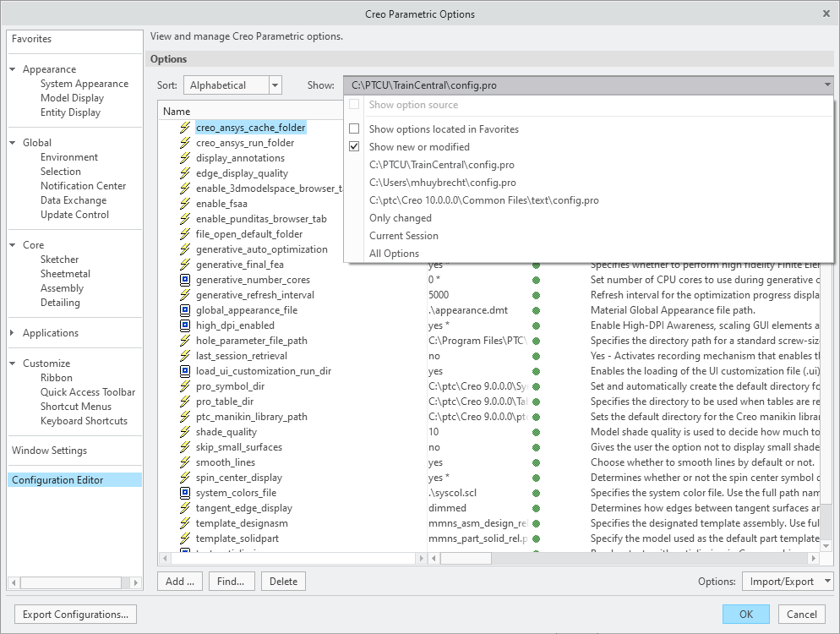
Task: Uncheck Show new or modified checkbox
Action: tap(354, 146)
